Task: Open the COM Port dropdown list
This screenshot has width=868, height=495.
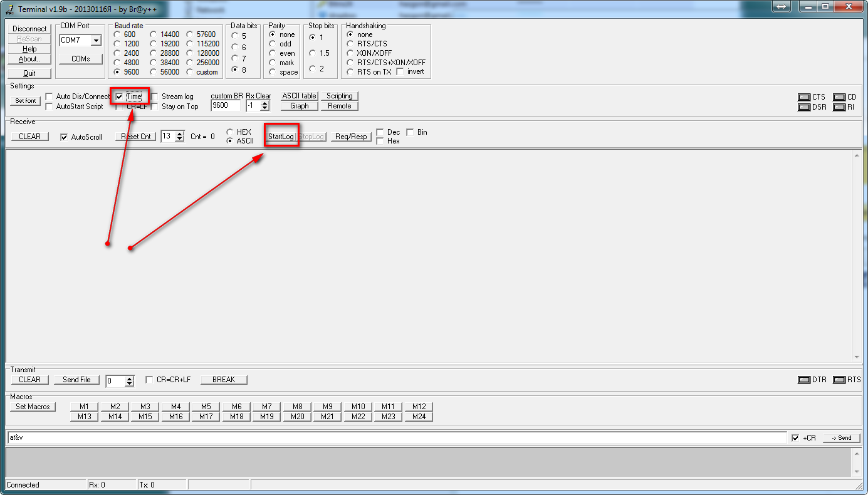Action: point(96,40)
